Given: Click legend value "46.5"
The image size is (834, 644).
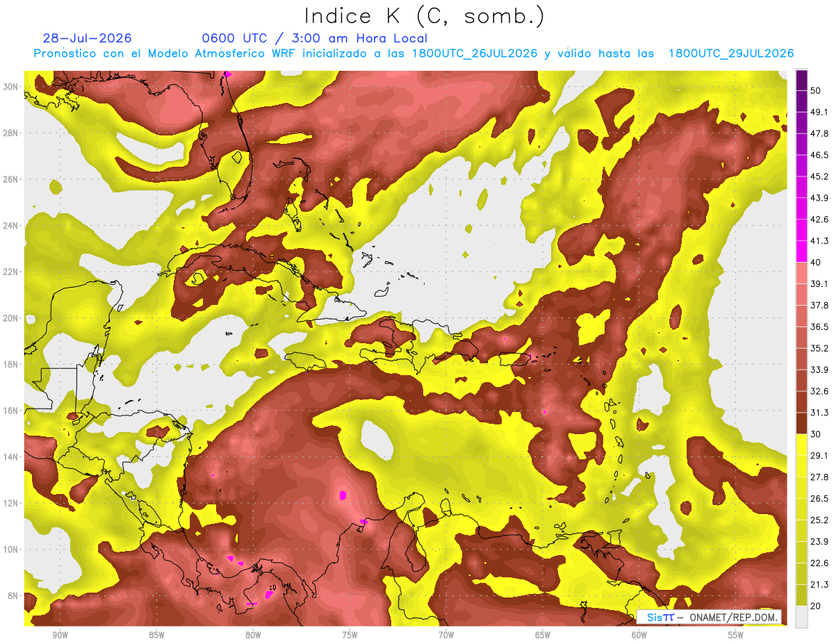Looking at the screenshot, I should pyautogui.click(x=819, y=155).
